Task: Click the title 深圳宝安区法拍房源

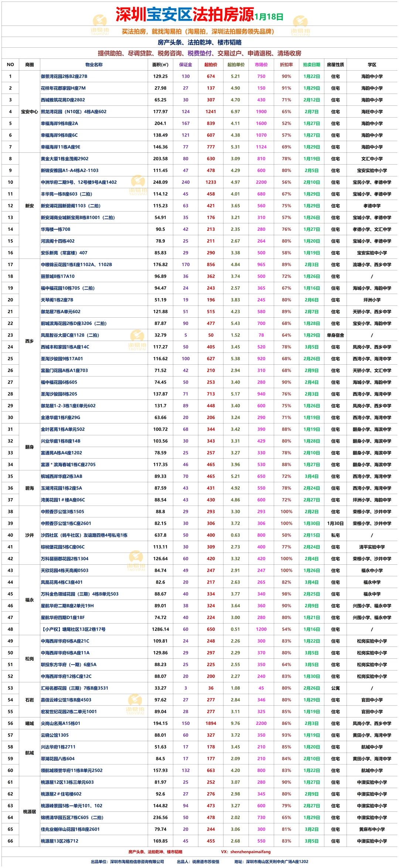Action: coord(185,14)
